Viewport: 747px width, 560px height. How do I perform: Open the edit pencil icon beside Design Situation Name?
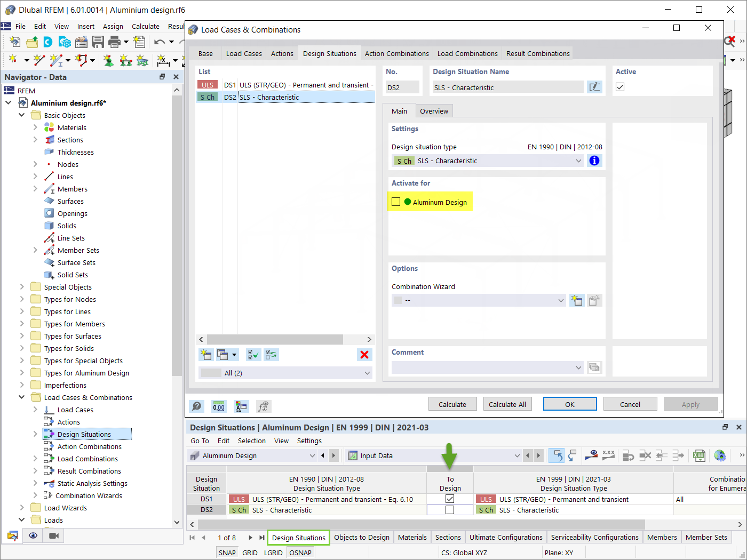click(x=594, y=87)
